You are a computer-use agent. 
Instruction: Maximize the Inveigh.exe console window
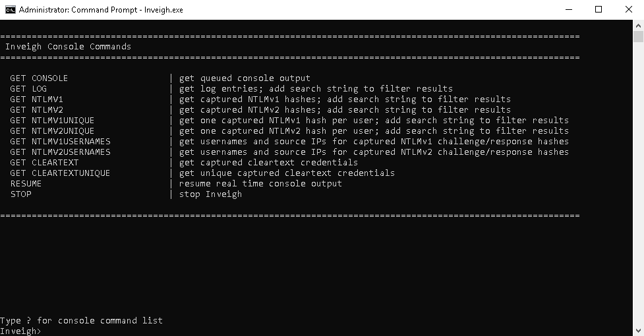tap(599, 9)
